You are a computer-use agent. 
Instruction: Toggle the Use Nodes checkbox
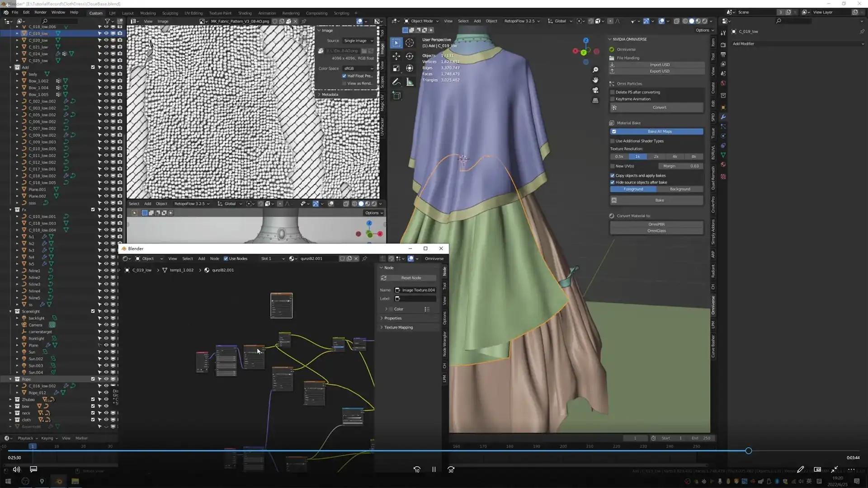pyautogui.click(x=226, y=258)
